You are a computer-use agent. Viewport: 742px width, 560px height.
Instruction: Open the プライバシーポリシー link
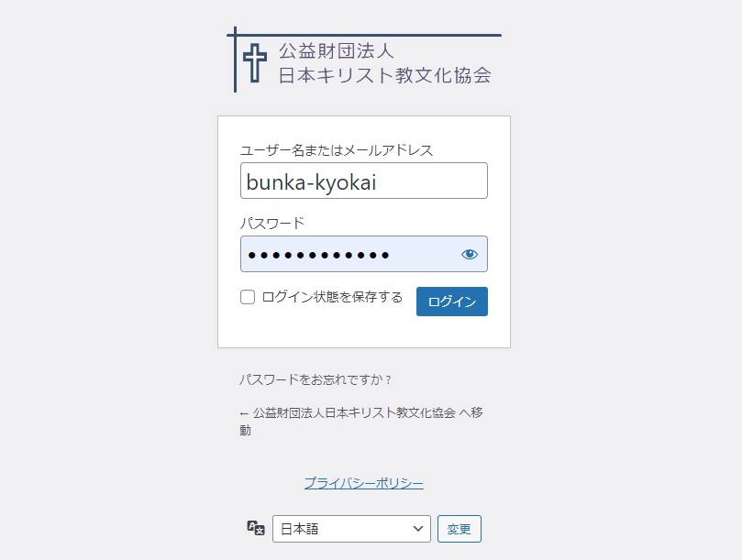click(x=364, y=483)
